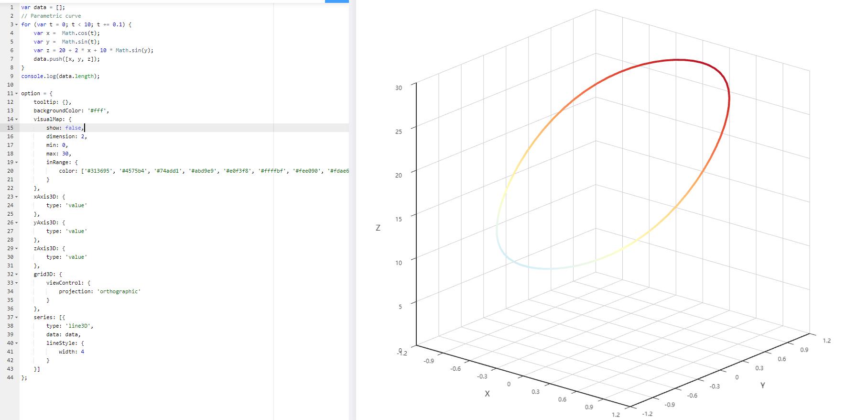Click the 'console.log(data.length);' line
868x420 pixels.
coord(60,76)
